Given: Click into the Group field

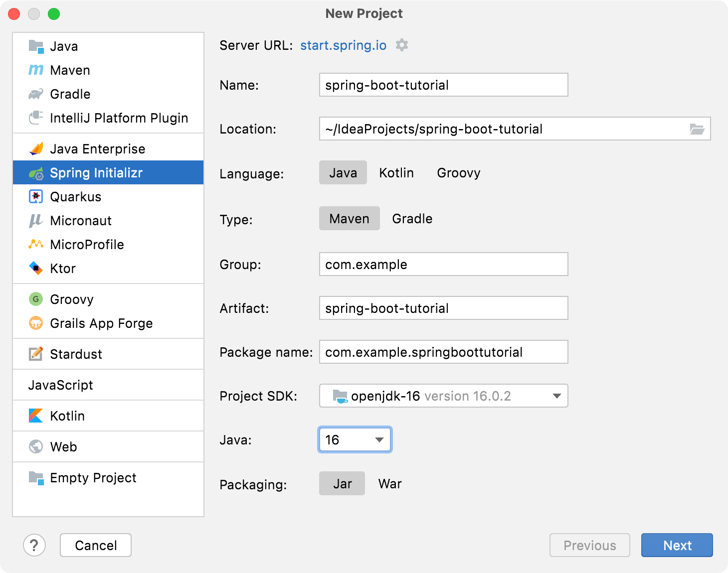Looking at the screenshot, I should click(x=444, y=264).
